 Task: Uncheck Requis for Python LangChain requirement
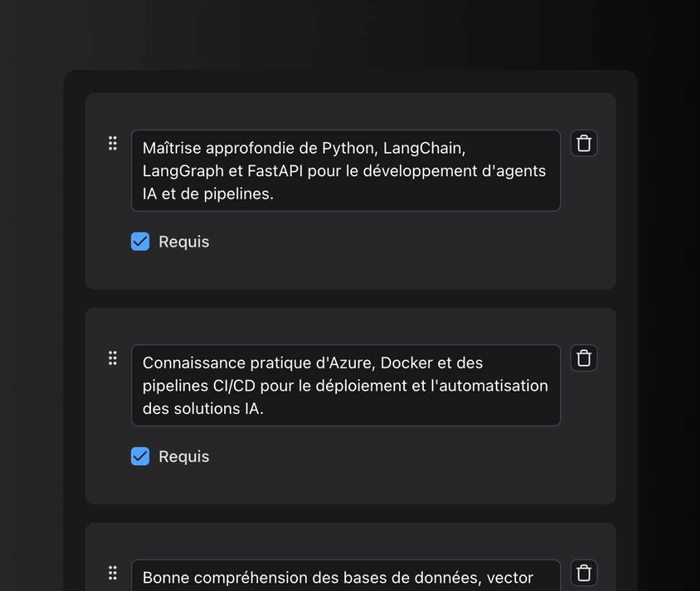140,242
